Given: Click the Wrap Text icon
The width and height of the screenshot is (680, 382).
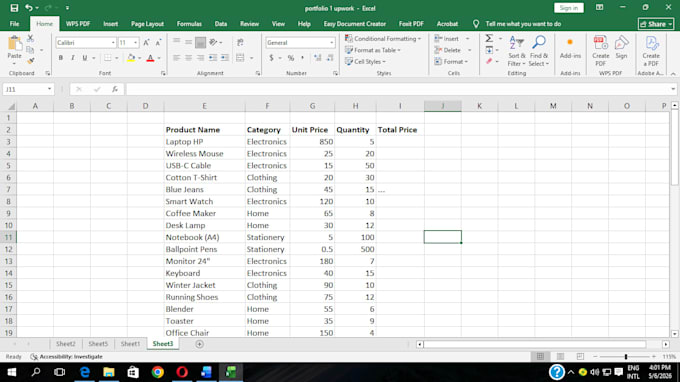Looking at the screenshot, I should pyautogui.click(x=240, y=42).
